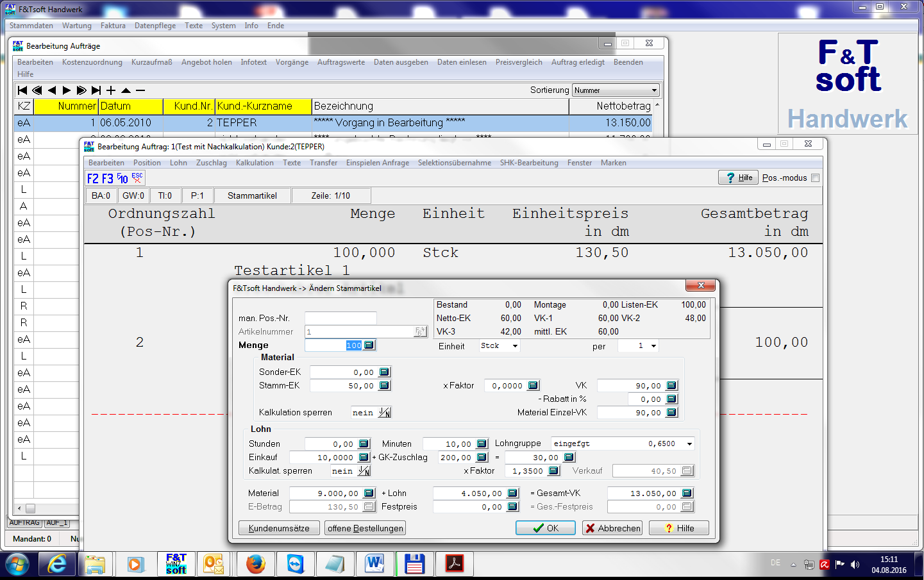Viewport: 924px width, 580px height.
Task: Enable the Pos.-modus checkbox
Action: coord(816,178)
